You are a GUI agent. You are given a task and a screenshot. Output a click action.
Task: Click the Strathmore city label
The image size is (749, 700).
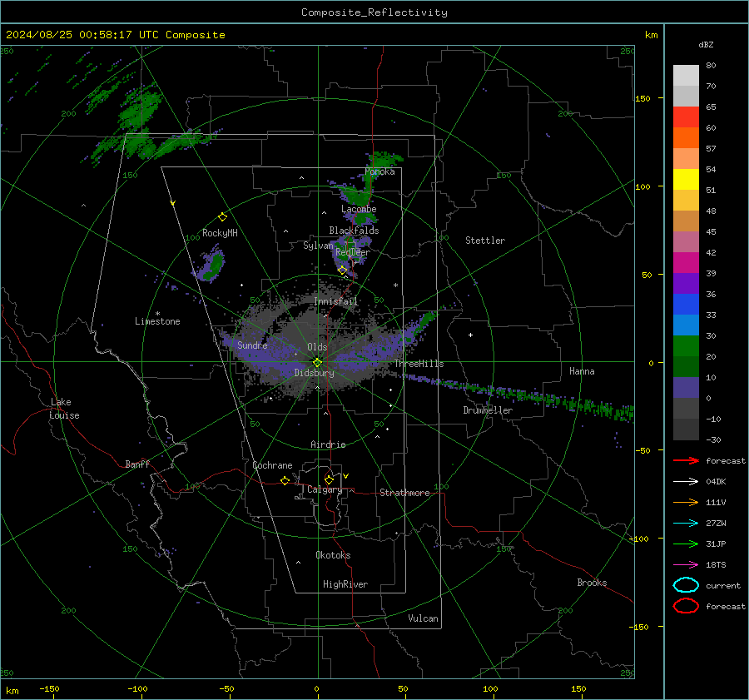tap(404, 493)
